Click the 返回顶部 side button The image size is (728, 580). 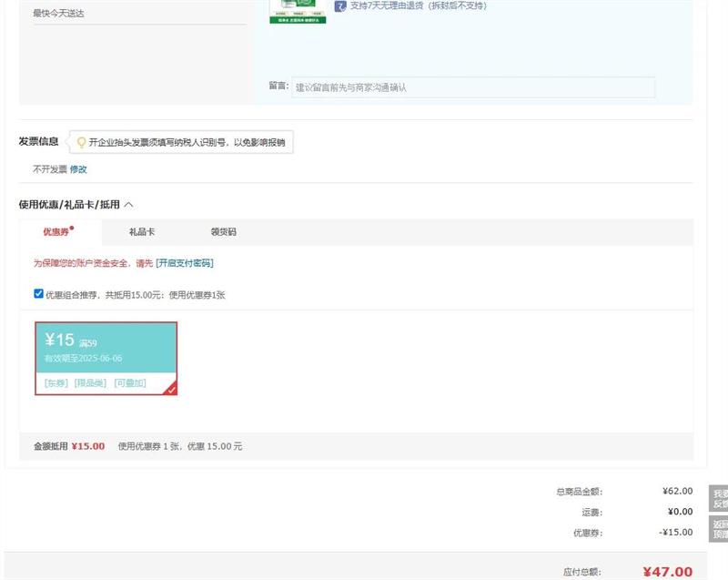(x=719, y=529)
